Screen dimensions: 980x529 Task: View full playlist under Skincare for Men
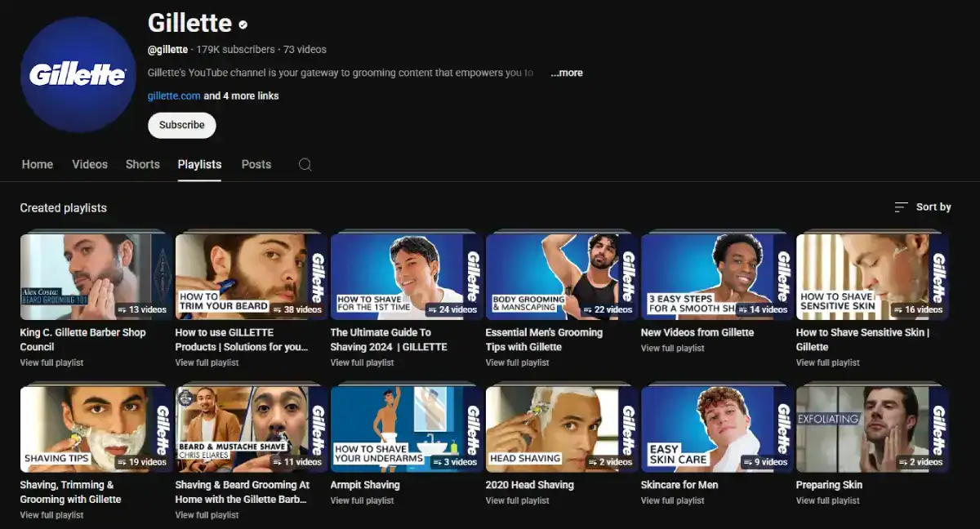click(673, 501)
